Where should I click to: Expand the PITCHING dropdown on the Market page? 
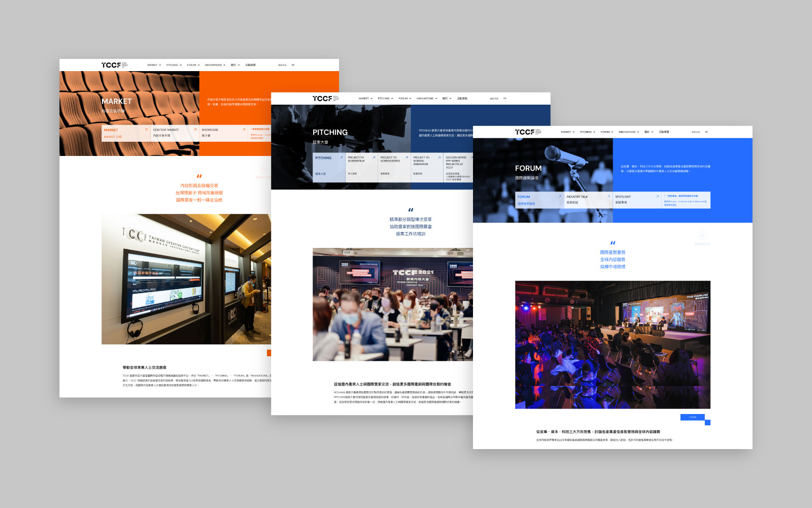(x=174, y=65)
